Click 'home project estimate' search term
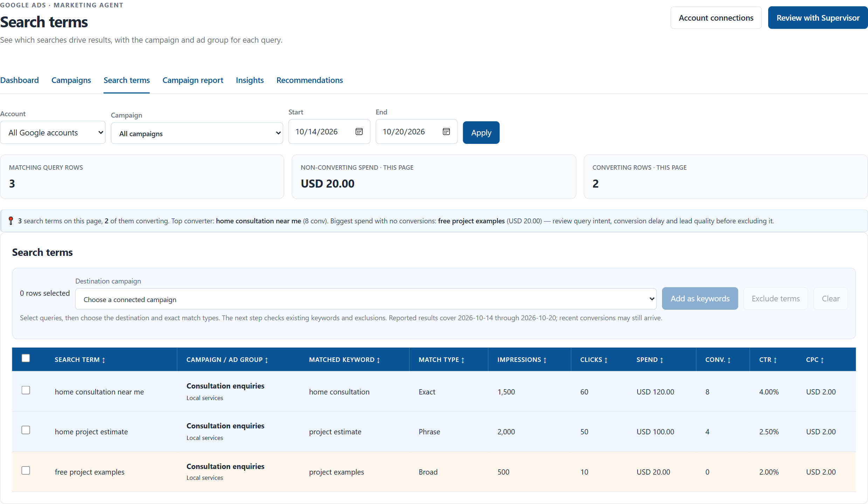The width and height of the screenshot is (868, 504). pyautogui.click(x=91, y=432)
